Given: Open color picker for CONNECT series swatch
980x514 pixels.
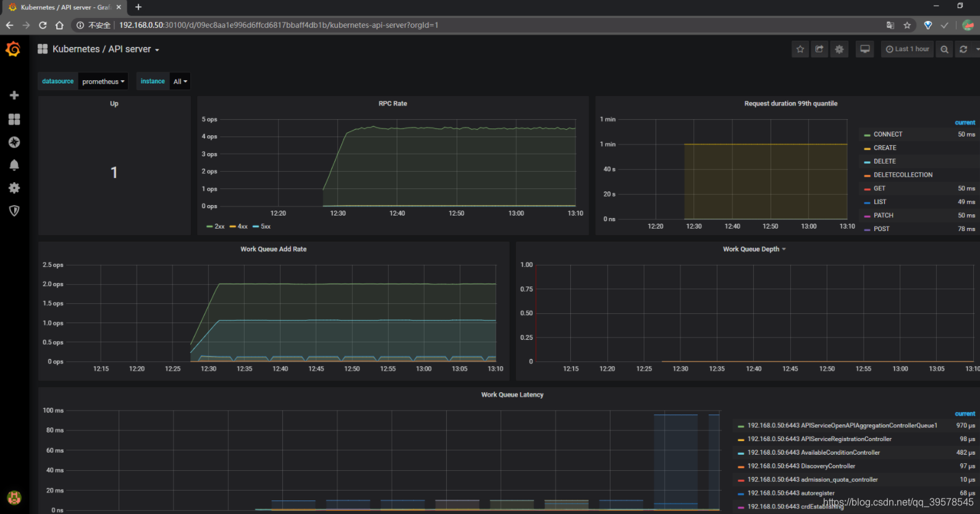Looking at the screenshot, I should (x=868, y=135).
